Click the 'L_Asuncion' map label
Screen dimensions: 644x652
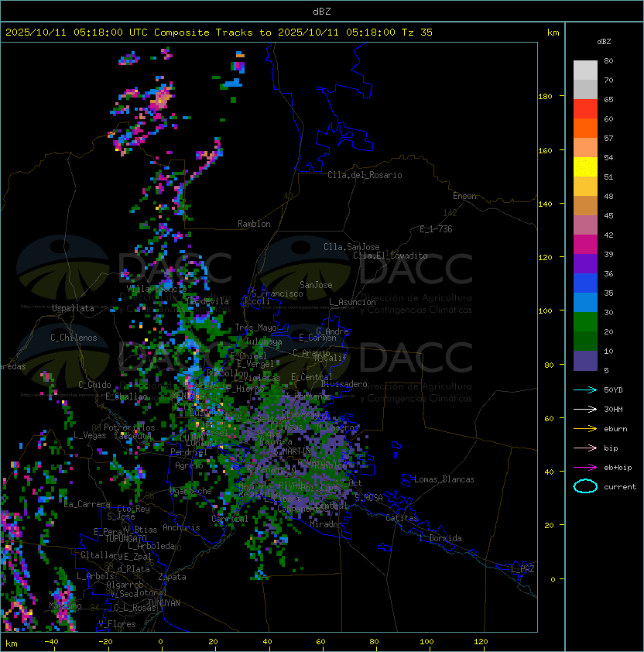352,302
